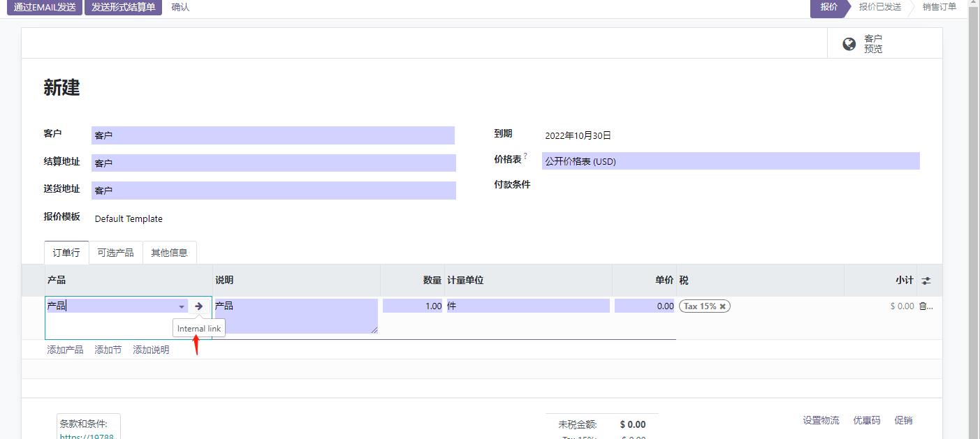This screenshot has height=439, width=980.
Task: Switch to the 可选产品 tab
Action: [x=115, y=253]
